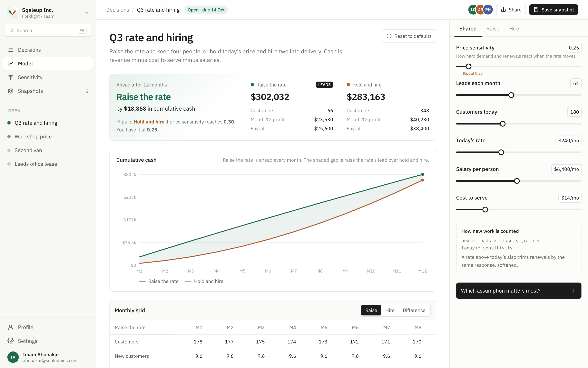
Task: Click the LC collaborator avatar
Action: 472,10
